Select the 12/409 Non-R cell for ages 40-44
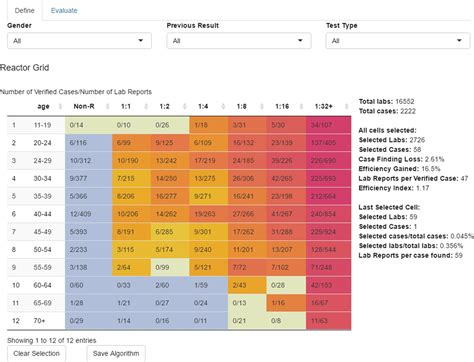 88,214
